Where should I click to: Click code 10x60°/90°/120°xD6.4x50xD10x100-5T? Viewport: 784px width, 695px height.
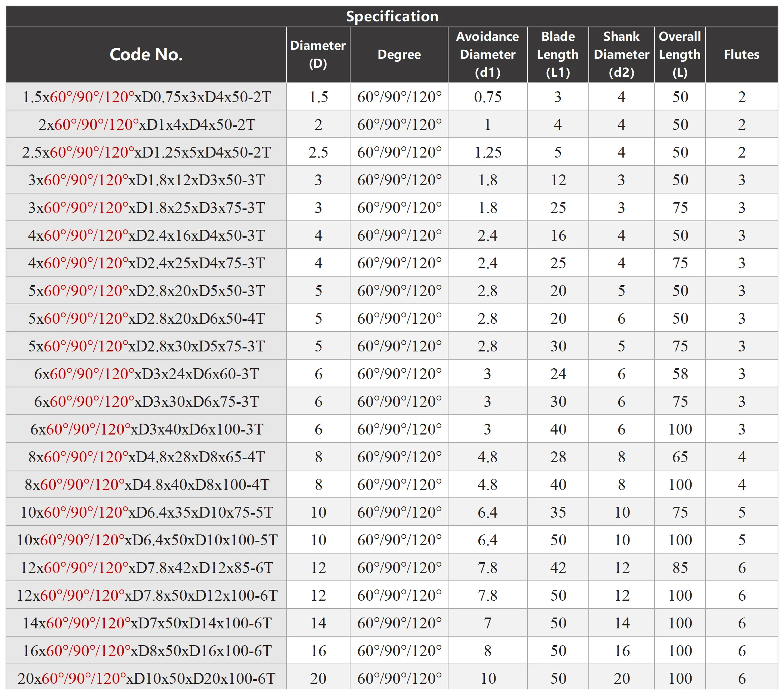click(147, 540)
